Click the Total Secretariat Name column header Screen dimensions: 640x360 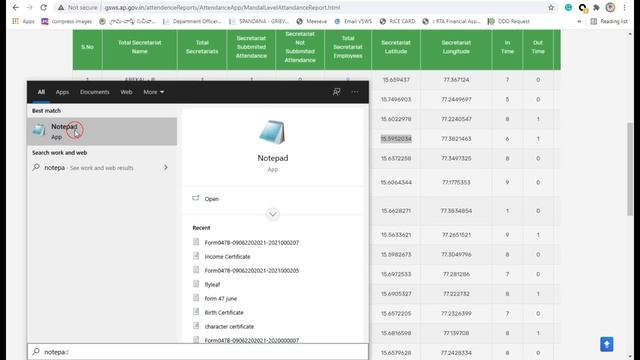point(140,47)
